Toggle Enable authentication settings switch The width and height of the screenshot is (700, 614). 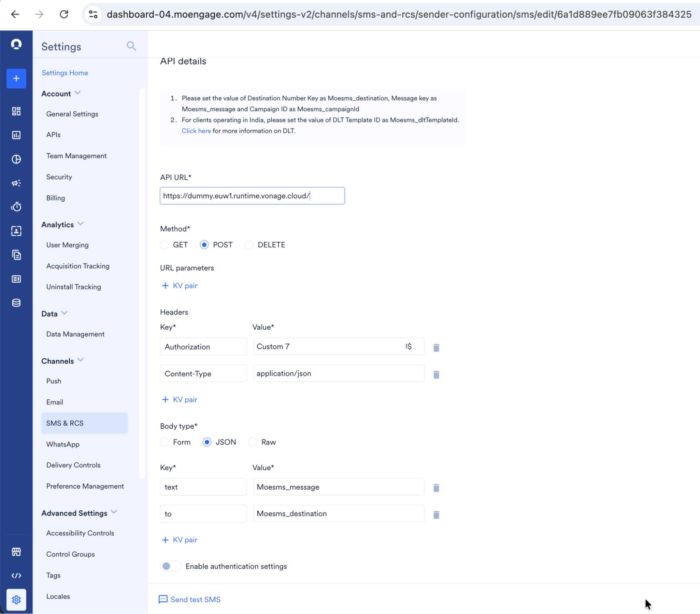(x=171, y=566)
